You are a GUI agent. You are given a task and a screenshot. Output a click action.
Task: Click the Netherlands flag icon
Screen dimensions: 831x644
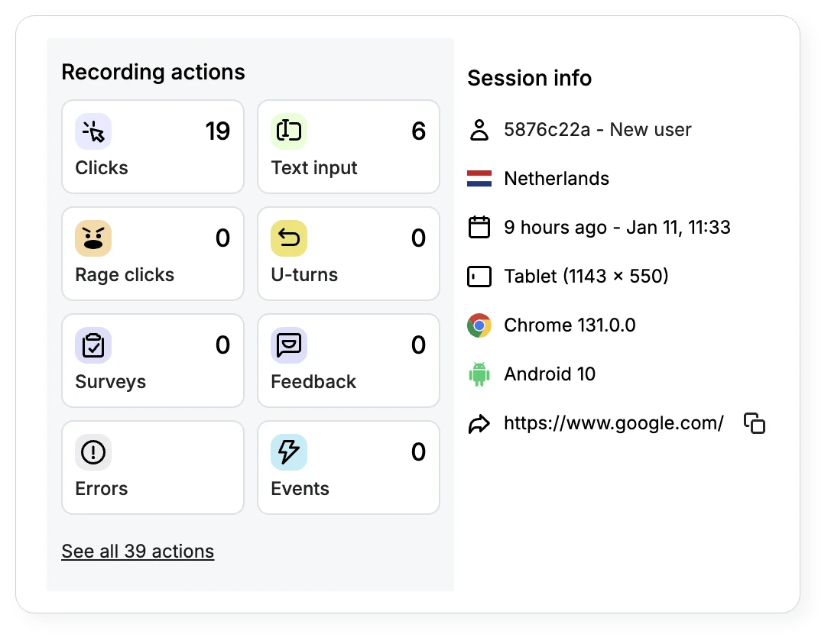coord(479,179)
